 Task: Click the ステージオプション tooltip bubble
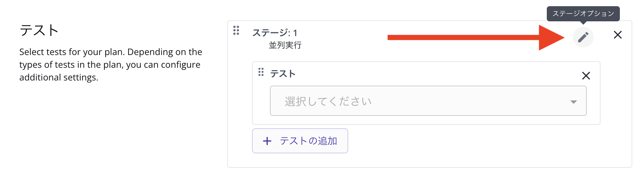[x=583, y=14]
